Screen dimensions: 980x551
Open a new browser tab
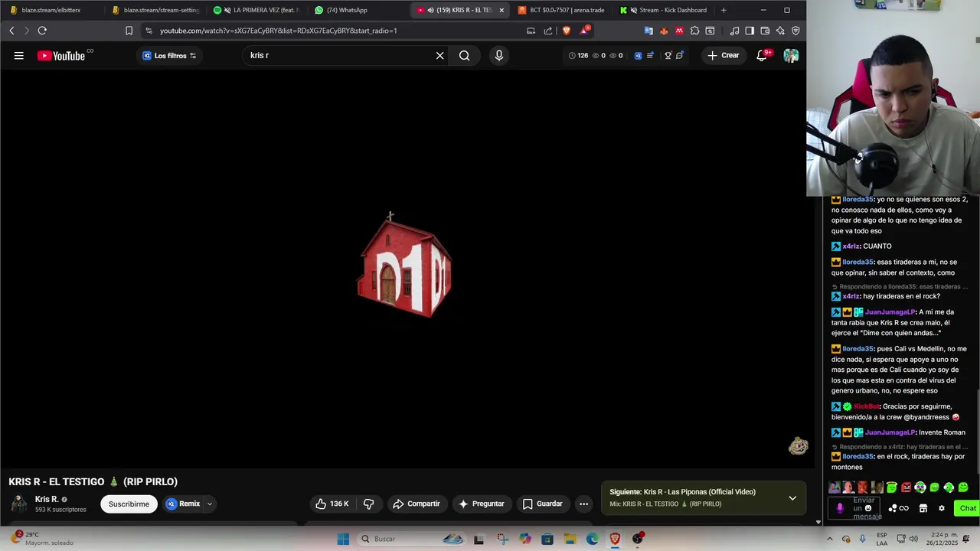point(724,10)
